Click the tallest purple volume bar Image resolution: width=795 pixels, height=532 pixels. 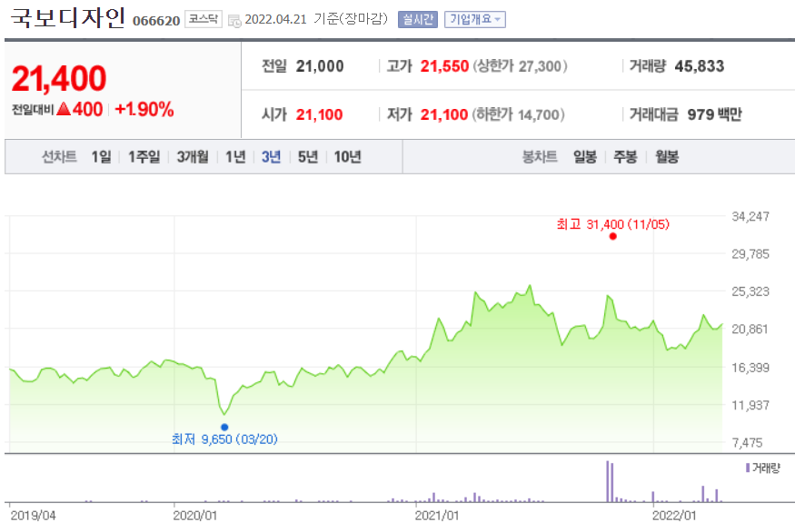pos(608,481)
